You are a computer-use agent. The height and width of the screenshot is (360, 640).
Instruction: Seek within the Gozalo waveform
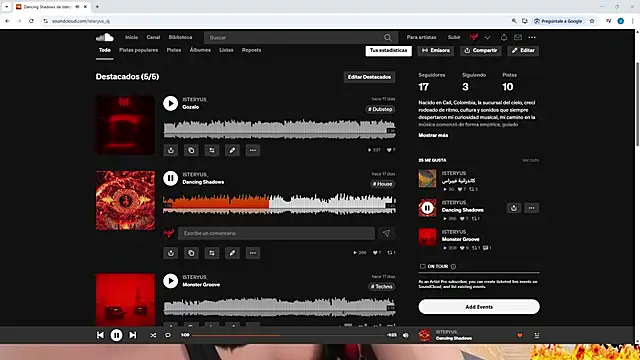point(279,129)
